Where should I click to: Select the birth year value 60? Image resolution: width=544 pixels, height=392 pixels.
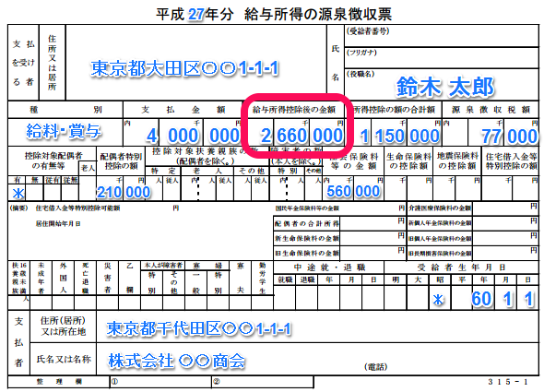click(481, 299)
